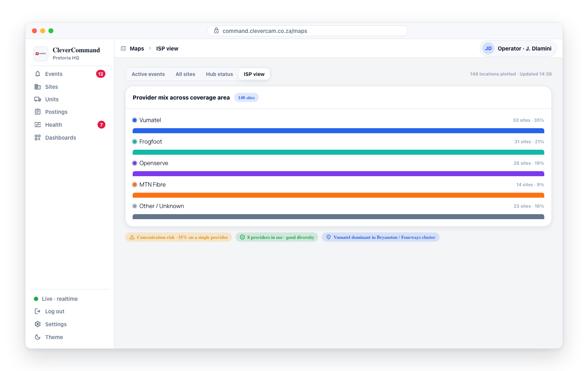Click the Log out arrow icon
This screenshot has height=371, width=588.
click(x=38, y=311)
